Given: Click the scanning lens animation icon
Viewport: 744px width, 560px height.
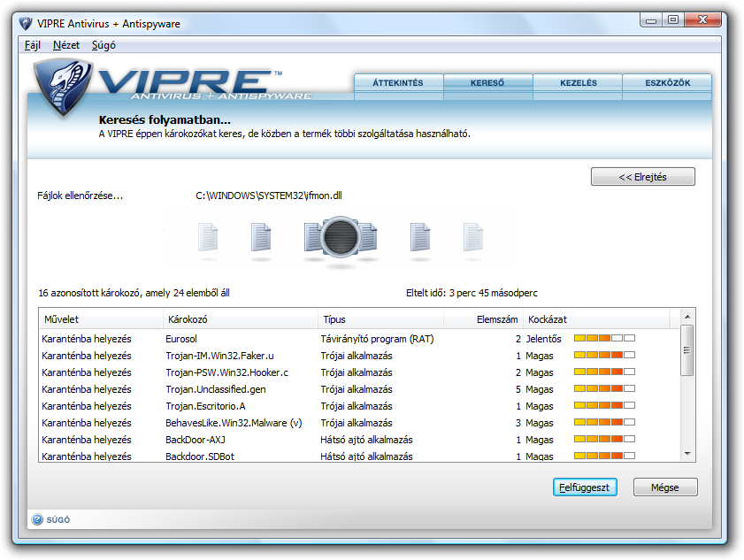Looking at the screenshot, I should click(341, 237).
